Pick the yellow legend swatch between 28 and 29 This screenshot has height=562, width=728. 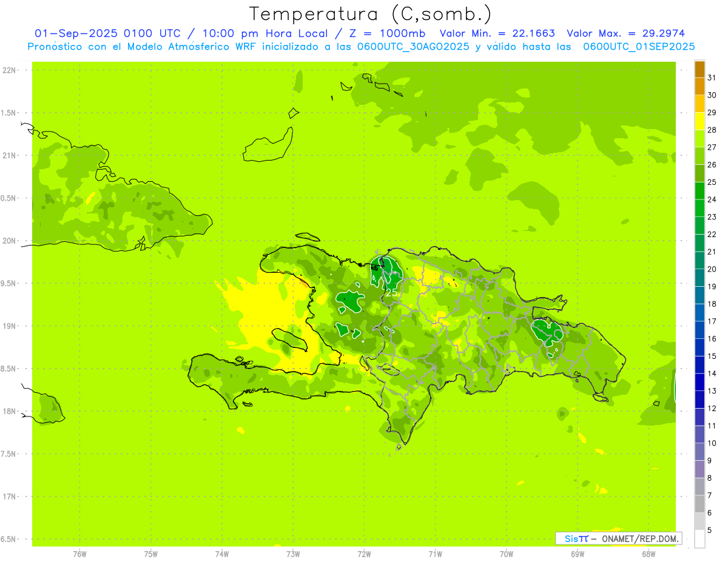pos(699,121)
